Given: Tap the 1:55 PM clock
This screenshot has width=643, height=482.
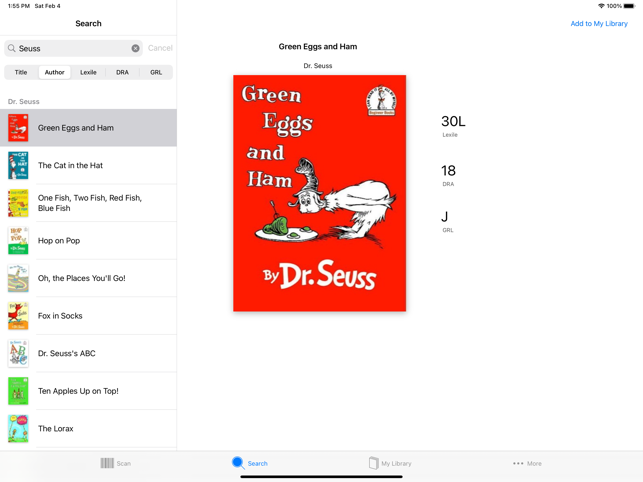Looking at the screenshot, I should click(x=19, y=6).
